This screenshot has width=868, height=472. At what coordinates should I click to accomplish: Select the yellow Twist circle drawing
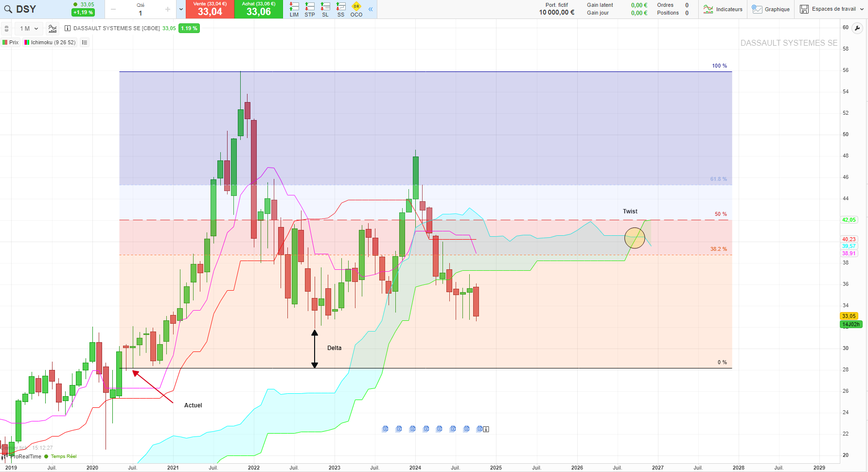pyautogui.click(x=635, y=238)
